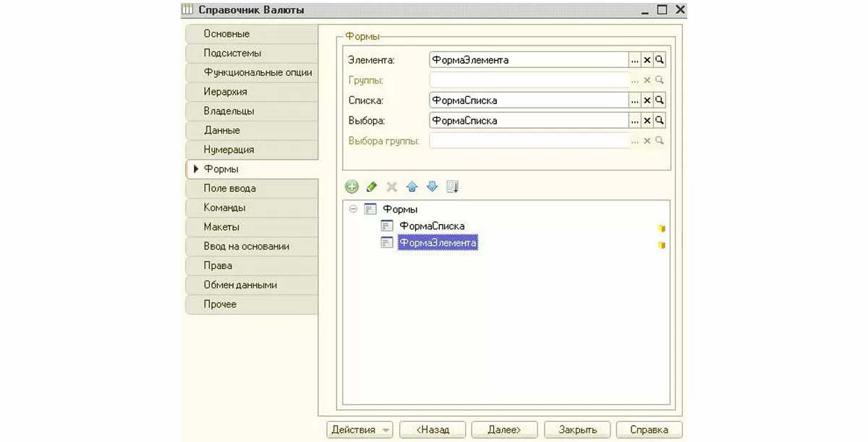Click into the Списка form input field

pyautogui.click(x=529, y=101)
